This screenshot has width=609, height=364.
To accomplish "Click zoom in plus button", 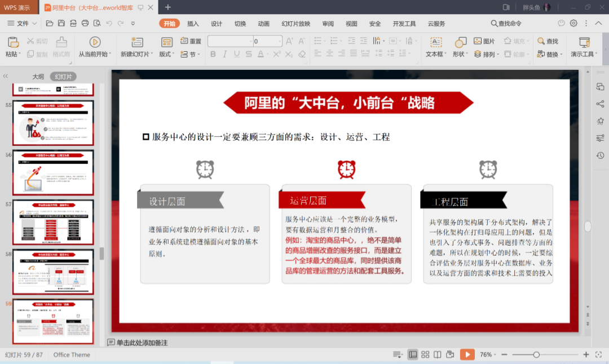I will [x=586, y=354].
